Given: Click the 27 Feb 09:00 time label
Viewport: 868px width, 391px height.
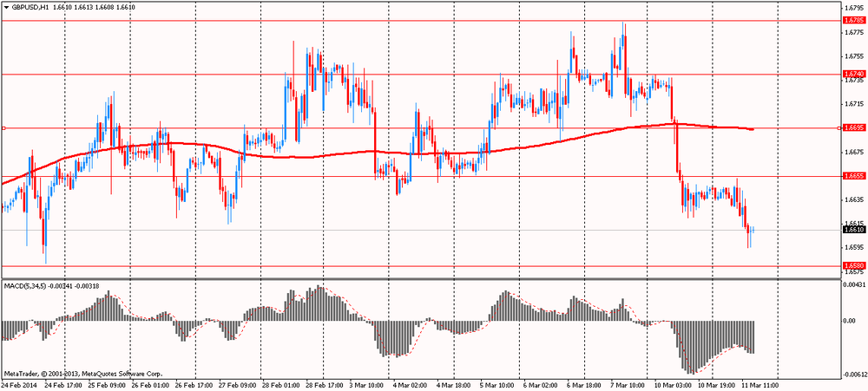Looking at the screenshot, I should (240, 384).
